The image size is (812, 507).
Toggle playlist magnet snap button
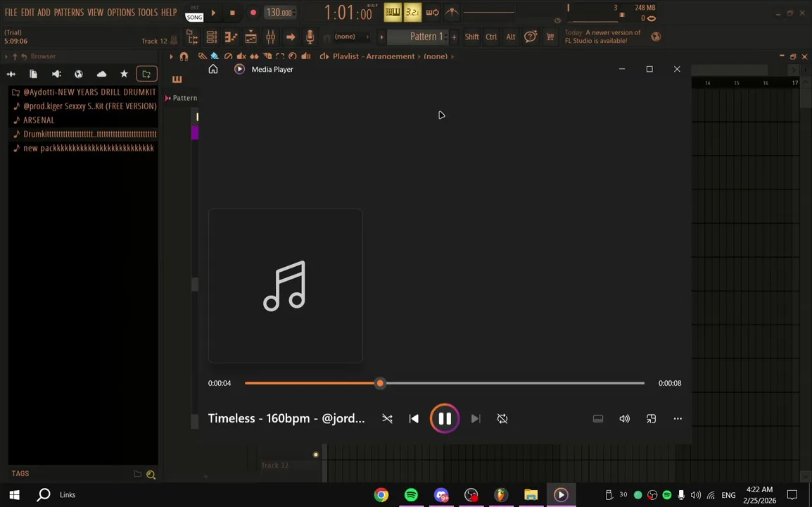(184, 56)
